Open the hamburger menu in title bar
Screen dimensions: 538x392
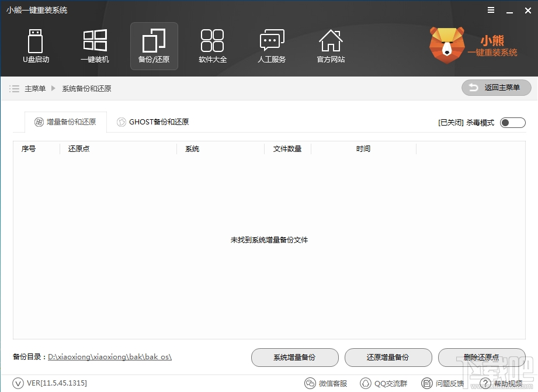coord(491,10)
